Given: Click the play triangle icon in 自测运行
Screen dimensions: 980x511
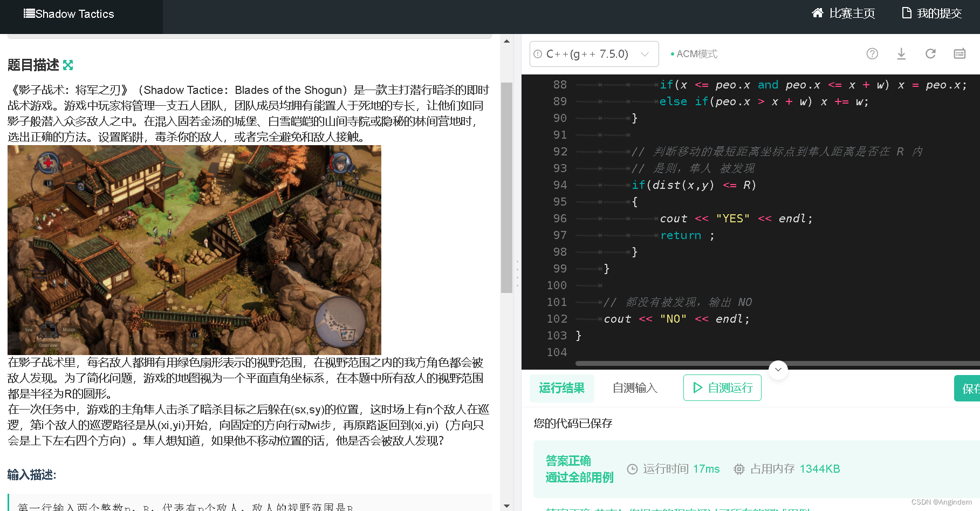Looking at the screenshot, I should [697, 388].
